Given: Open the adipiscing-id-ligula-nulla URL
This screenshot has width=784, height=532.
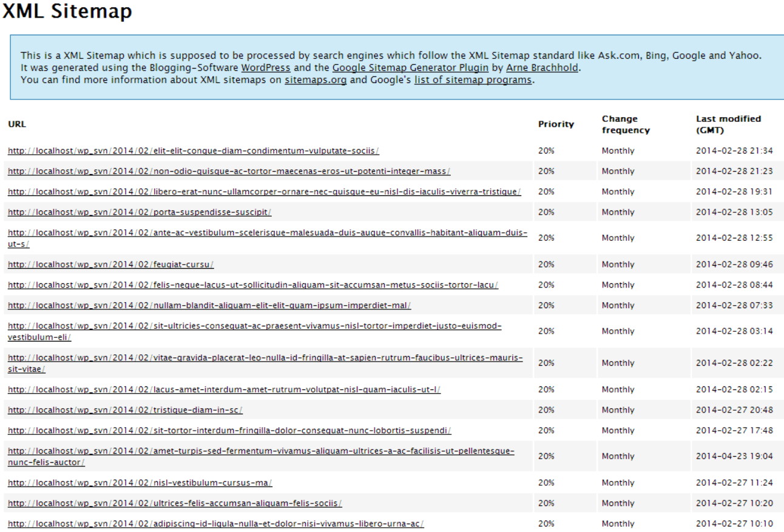Looking at the screenshot, I should coord(215,524).
